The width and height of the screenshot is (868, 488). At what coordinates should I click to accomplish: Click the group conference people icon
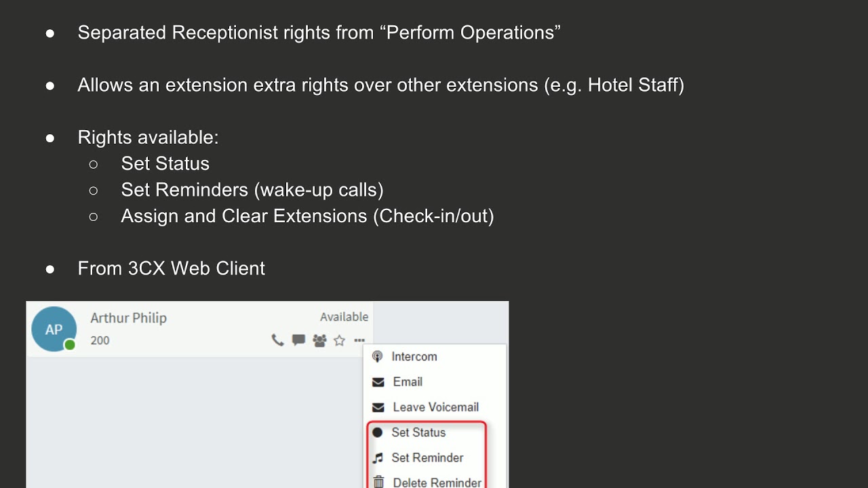click(x=319, y=340)
